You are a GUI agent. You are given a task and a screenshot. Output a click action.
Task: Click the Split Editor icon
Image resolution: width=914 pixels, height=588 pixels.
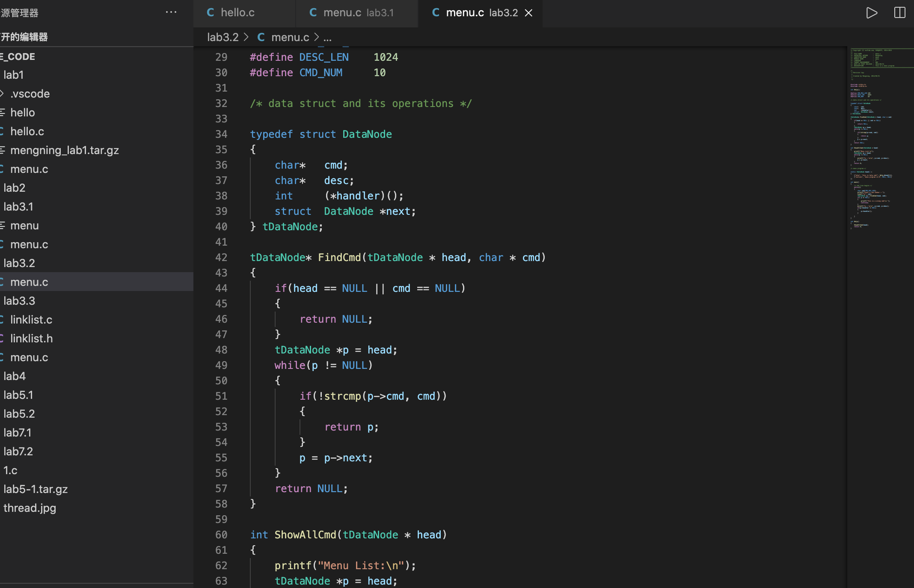(899, 13)
